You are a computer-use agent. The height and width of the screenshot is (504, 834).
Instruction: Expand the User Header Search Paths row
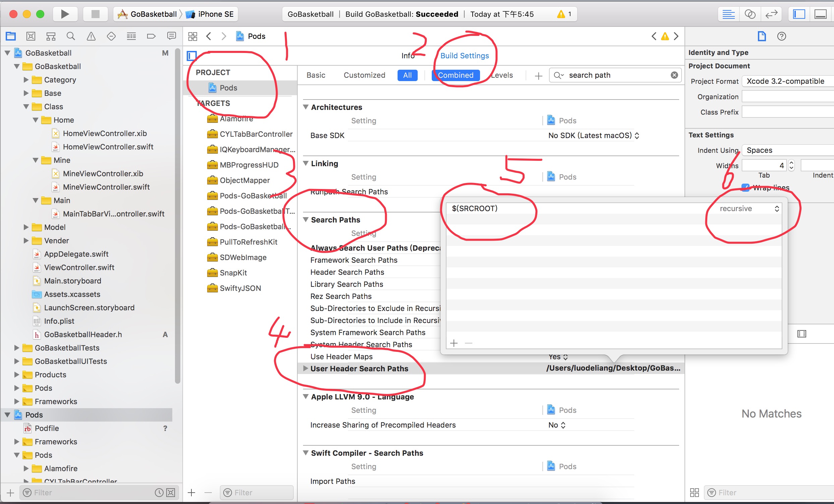pos(305,368)
